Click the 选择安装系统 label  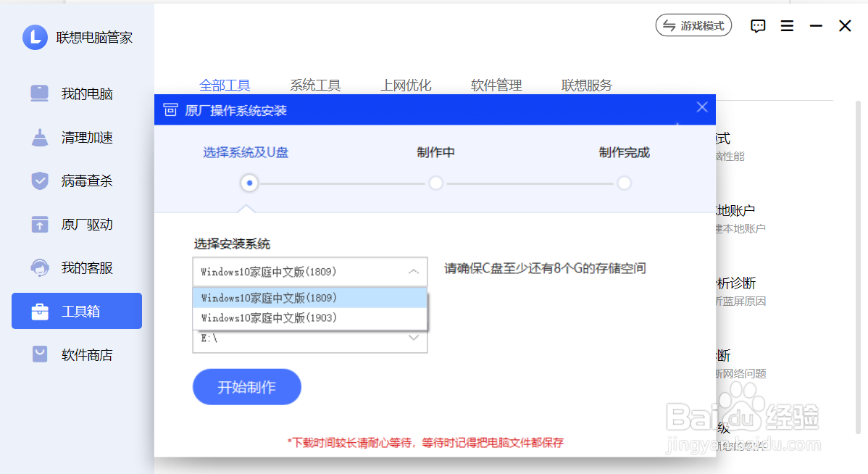(232, 244)
